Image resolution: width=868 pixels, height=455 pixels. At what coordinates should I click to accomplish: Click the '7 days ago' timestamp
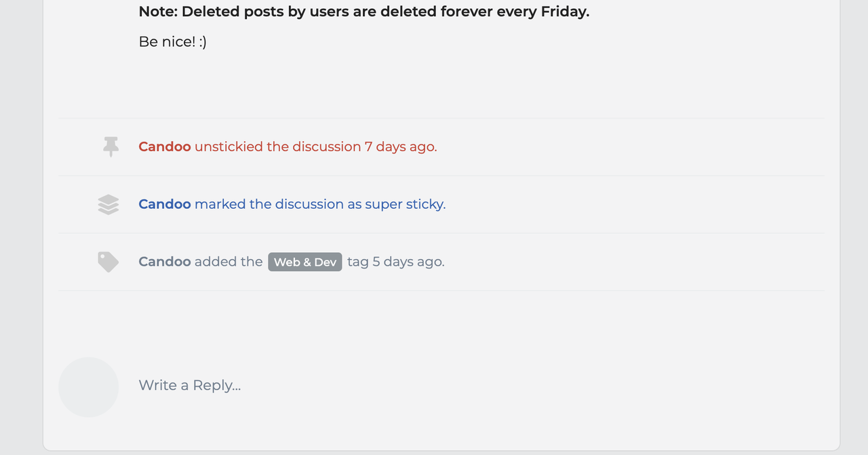(x=399, y=146)
